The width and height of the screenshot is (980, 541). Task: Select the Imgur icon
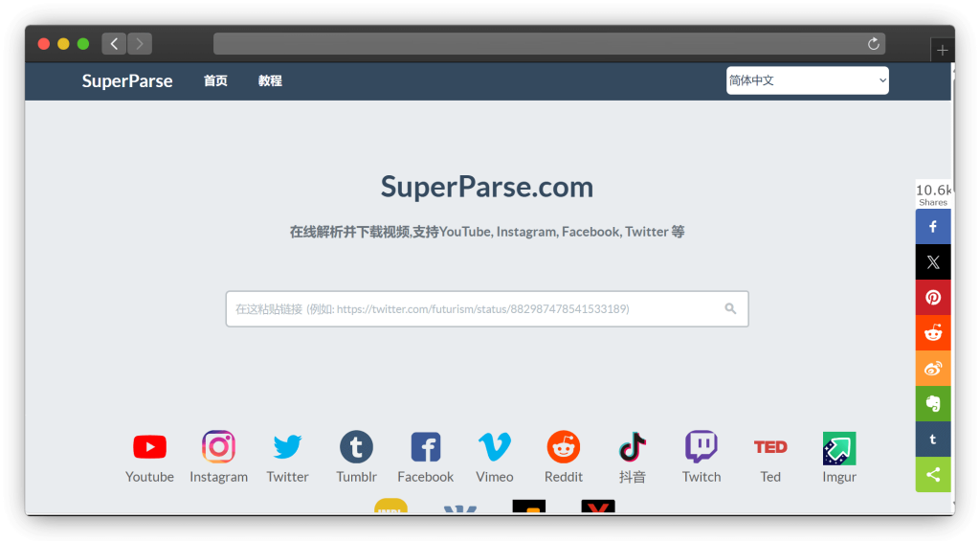coord(838,448)
